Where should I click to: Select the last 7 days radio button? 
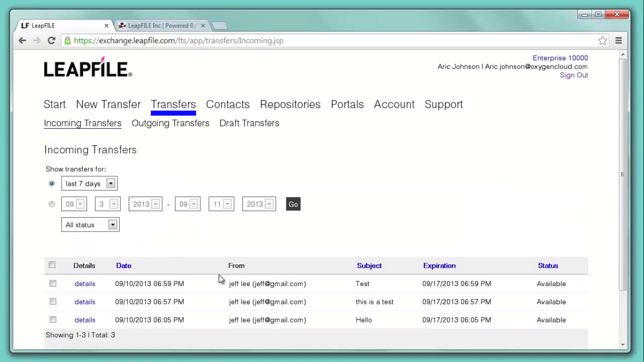click(52, 183)
